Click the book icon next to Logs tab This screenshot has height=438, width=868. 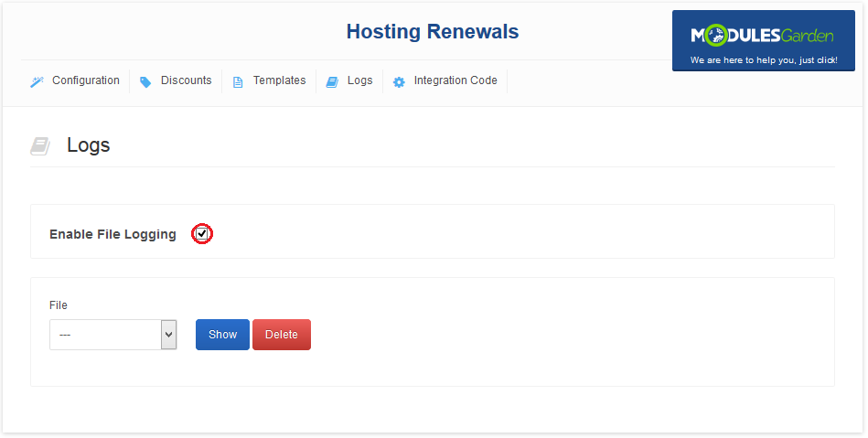tap(332, 82)
